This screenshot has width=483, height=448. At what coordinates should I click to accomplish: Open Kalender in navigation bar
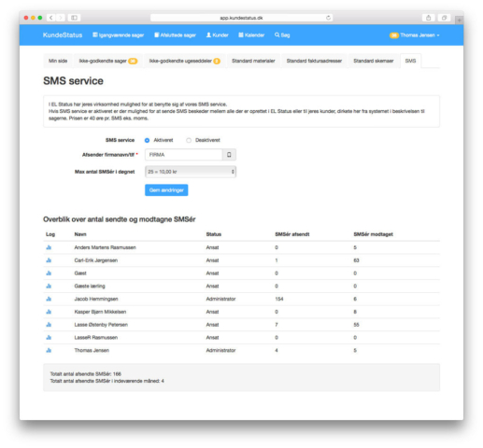coord(251,35)
